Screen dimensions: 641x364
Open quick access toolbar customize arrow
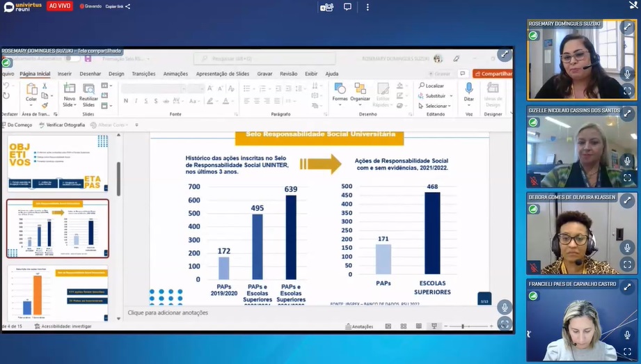[x=136, y=125]
